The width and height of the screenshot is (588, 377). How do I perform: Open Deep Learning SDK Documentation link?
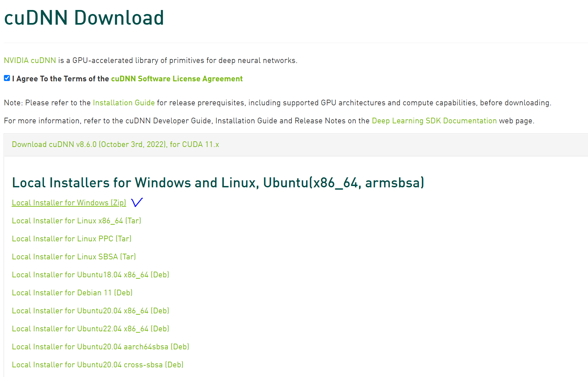(434, 121)
